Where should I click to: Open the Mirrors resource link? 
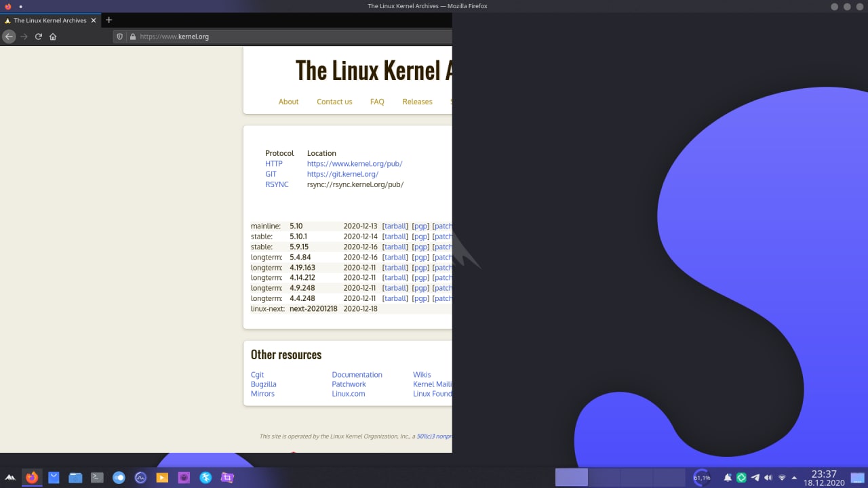tap(262, 394)
